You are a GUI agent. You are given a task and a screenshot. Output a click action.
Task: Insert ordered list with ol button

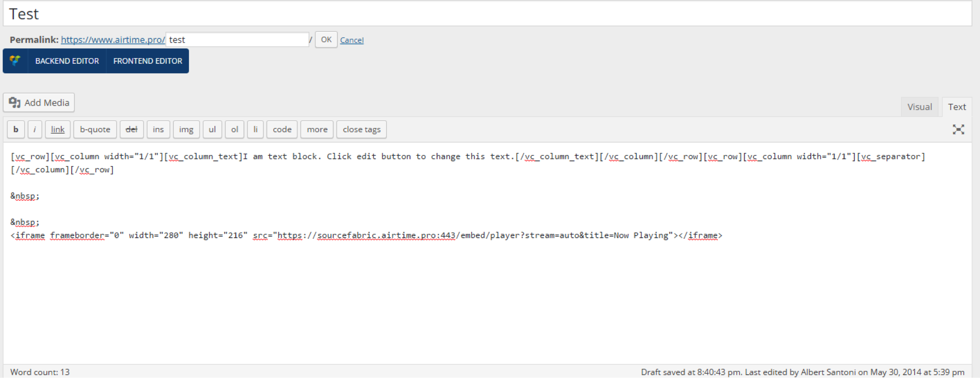tap(234, 129)
